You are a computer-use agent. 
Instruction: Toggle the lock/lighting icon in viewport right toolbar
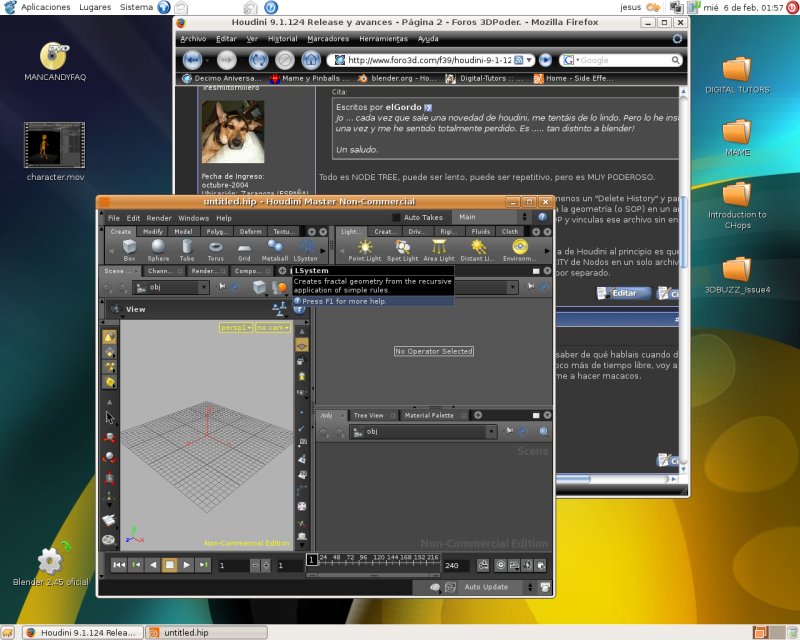pyautogui.click(x=302, y=377)
